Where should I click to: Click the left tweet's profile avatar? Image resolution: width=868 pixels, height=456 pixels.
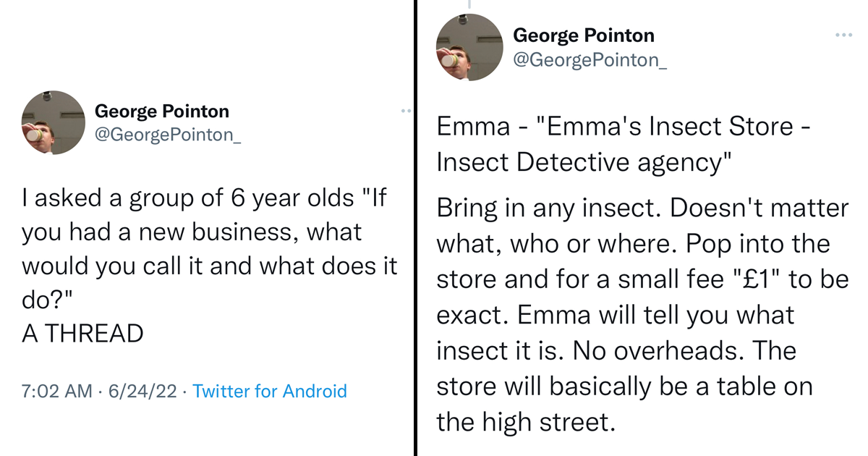click(54, 122)
